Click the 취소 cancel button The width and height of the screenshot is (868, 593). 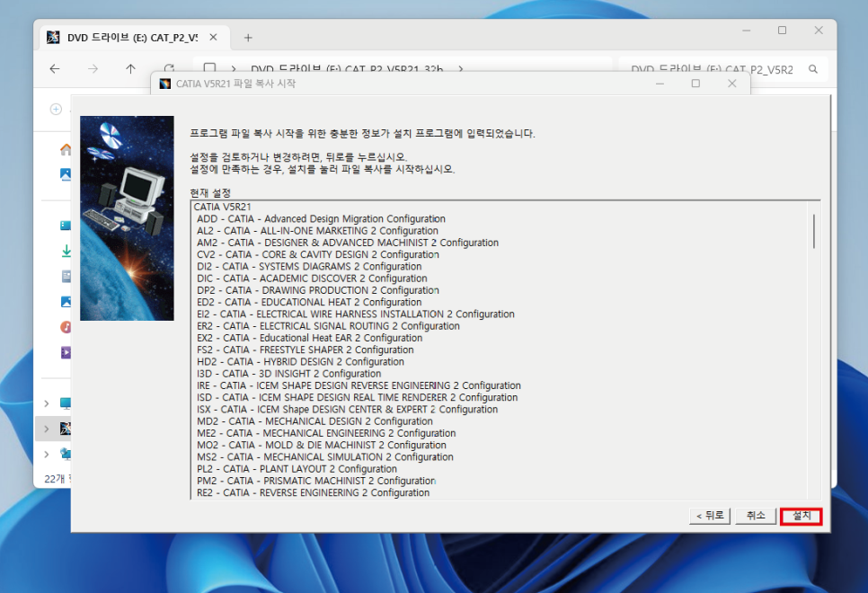pos(756,516)
